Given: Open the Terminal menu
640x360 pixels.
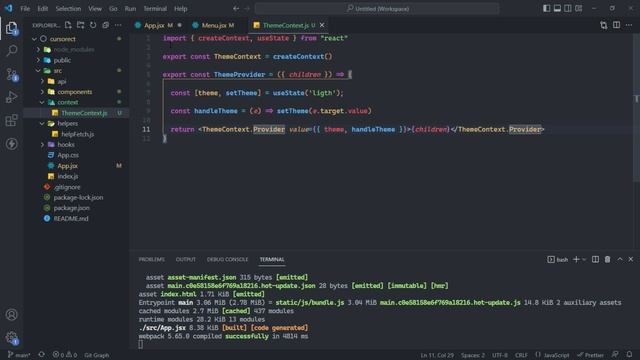Looking at the screenshot, I should (155, 9).
